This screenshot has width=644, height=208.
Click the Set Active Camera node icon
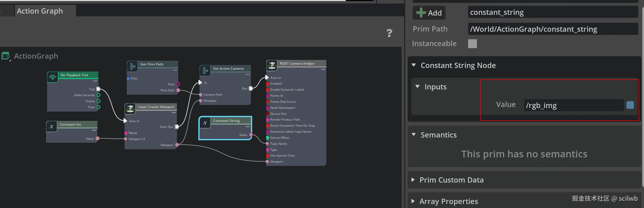click(x=205, y=71)
